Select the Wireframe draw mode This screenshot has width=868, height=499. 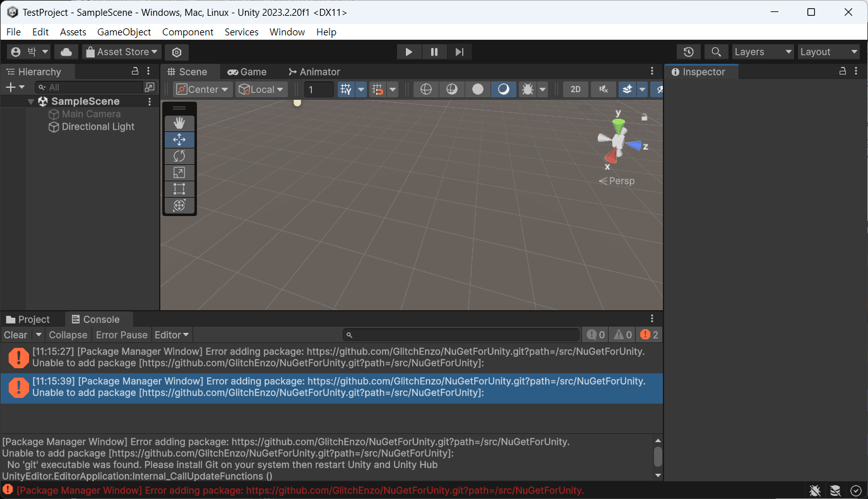tap(426, 90)
